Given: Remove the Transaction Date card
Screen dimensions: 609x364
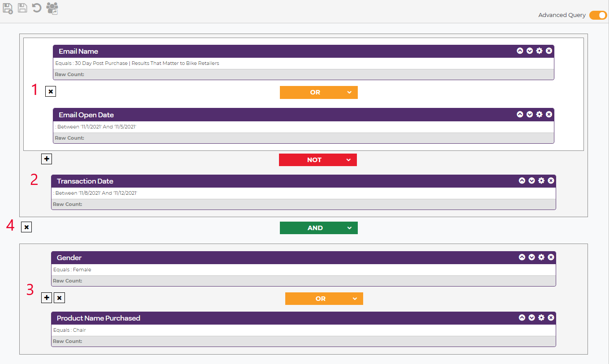Looking at the screenshot, I should (551, 181).
